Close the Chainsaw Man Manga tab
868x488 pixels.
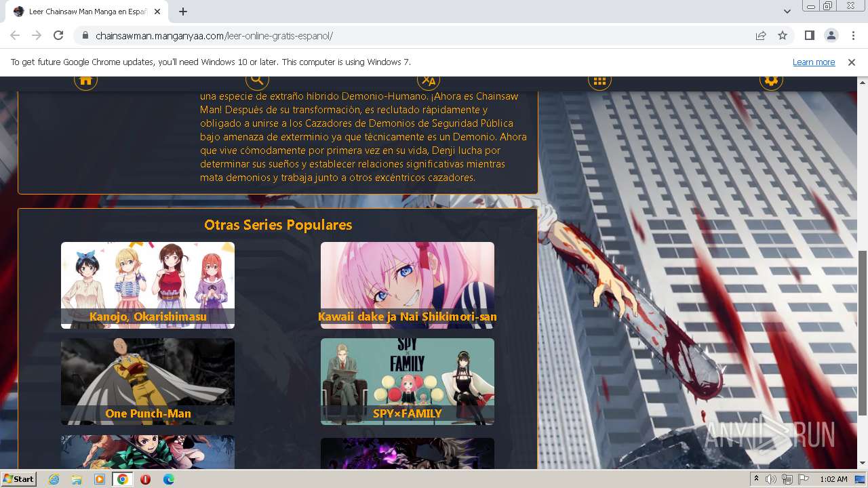157,12
